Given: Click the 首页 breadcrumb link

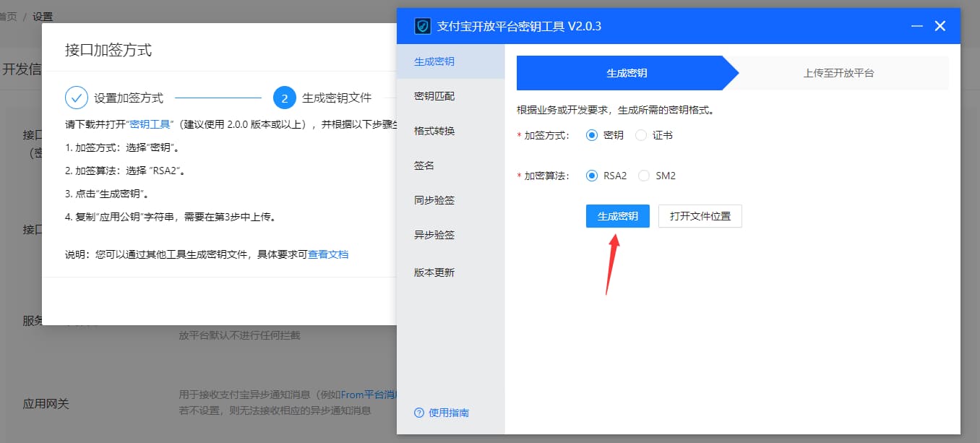Looking at the screenshot, I should (7, 15).
